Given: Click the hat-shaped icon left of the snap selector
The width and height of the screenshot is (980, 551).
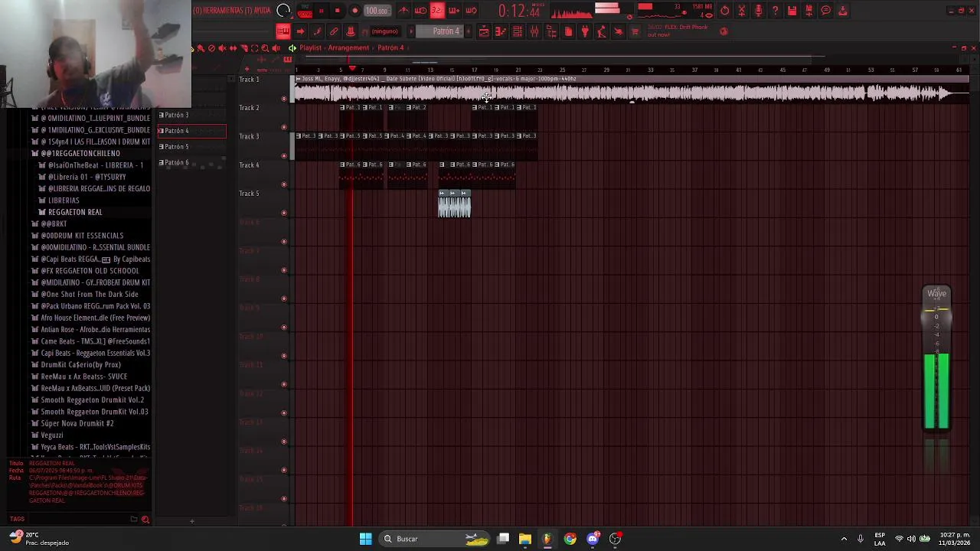Looking at the screenshot, I should [351, 31].
